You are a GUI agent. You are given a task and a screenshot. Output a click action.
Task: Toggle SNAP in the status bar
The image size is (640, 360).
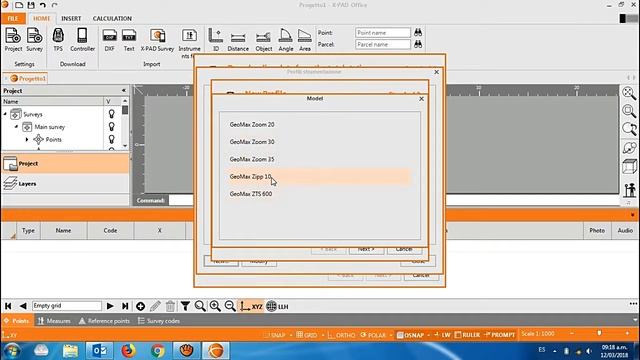[x=275, y=335]
